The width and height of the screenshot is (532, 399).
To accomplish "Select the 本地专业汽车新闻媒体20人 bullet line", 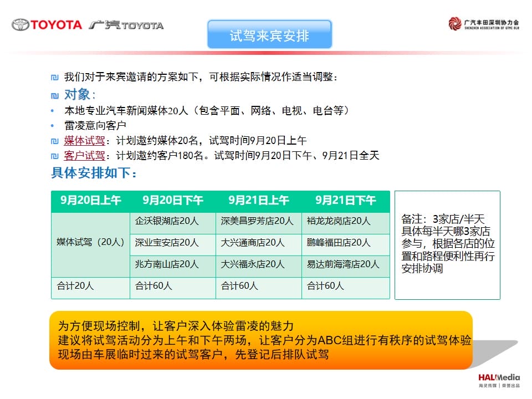I will [x=207, y=111].
